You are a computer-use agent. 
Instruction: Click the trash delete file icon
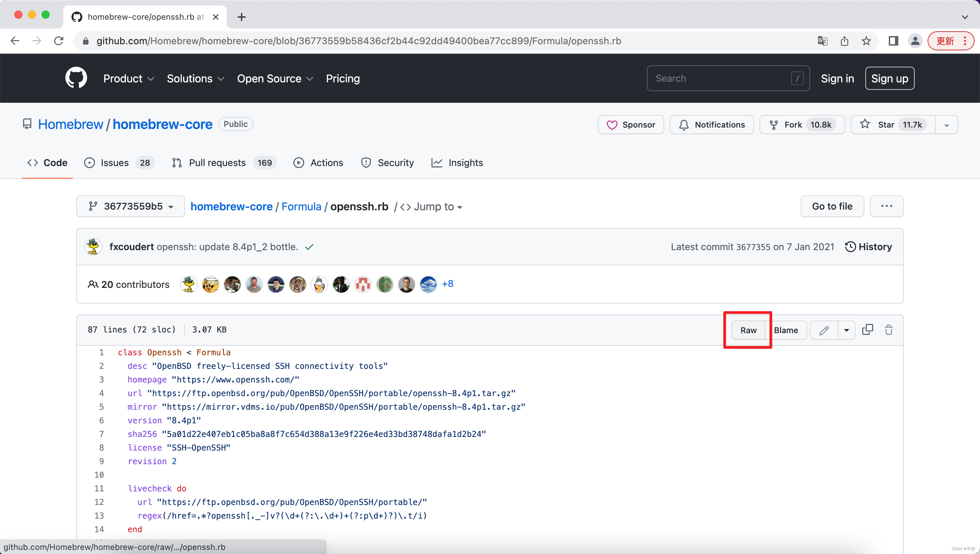(x=889, y=329)
